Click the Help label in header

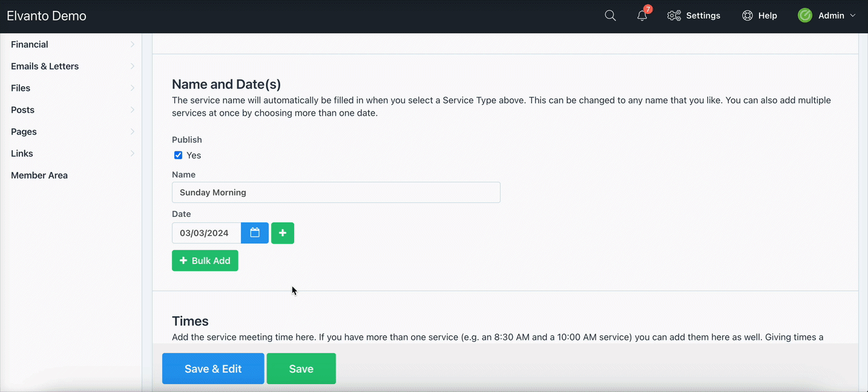click(768, 16)
